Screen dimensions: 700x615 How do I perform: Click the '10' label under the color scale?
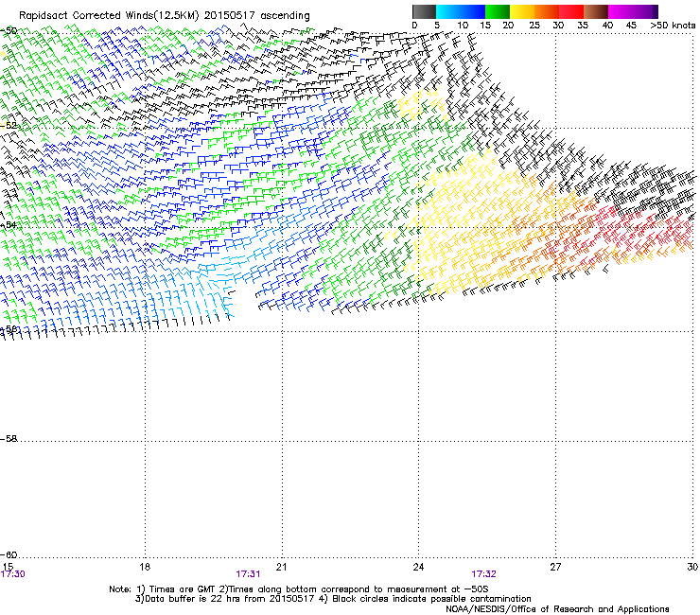tap(463, 26)
